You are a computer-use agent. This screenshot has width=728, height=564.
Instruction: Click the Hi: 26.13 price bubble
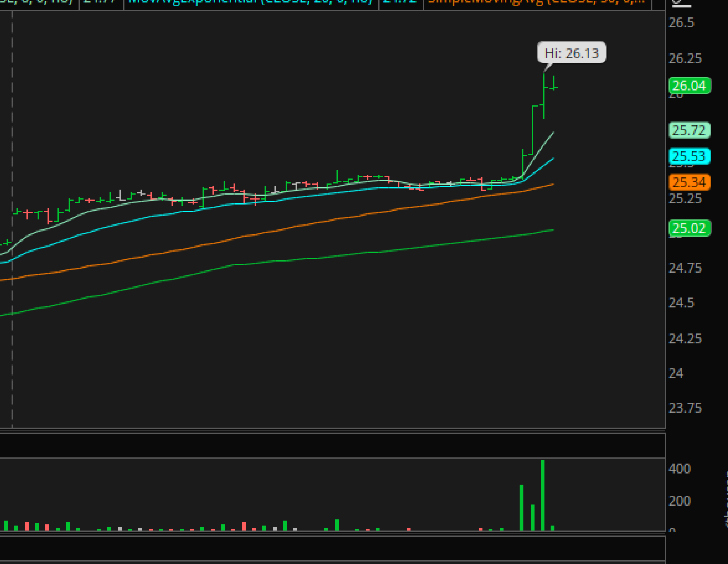click(x=572, y=53)
